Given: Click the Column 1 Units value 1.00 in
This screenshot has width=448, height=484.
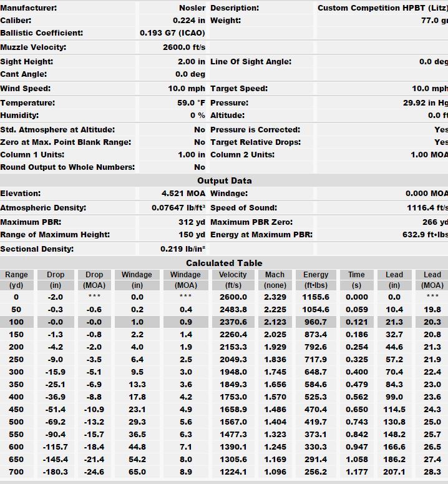Looking at the screenshot, I should [191, 155].
